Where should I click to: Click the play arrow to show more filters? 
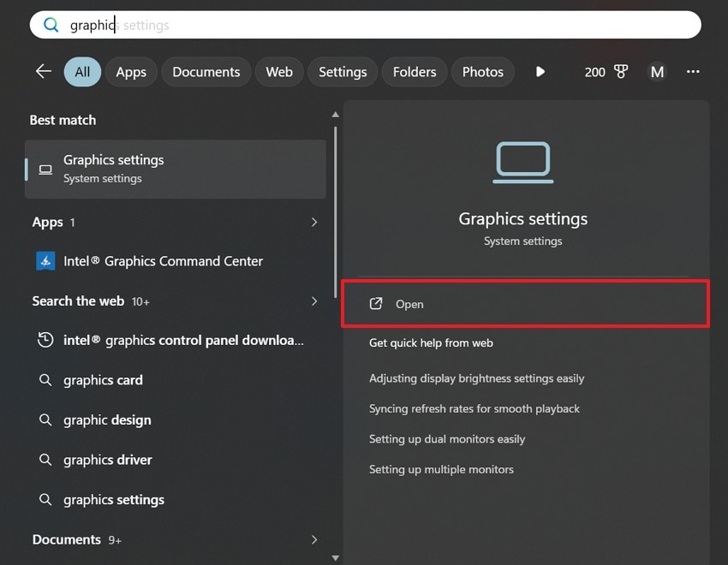[x=540, y=72]
